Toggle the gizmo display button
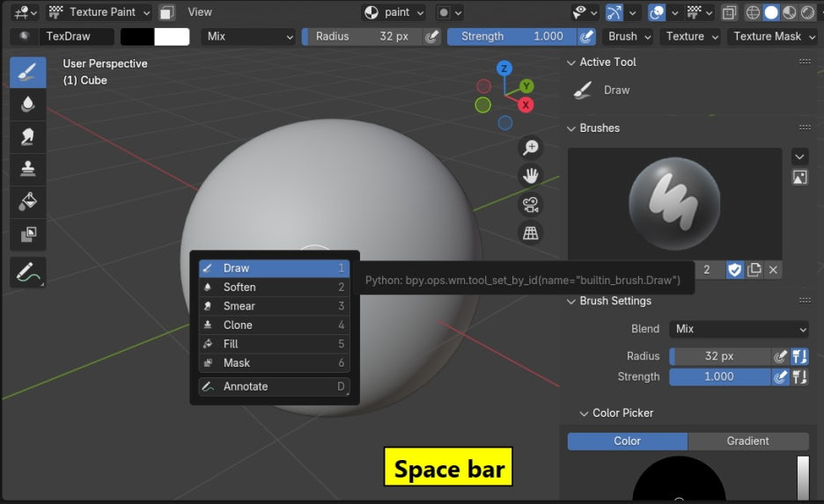The width and height of the screenshot is (824, 504). point(614,12)
